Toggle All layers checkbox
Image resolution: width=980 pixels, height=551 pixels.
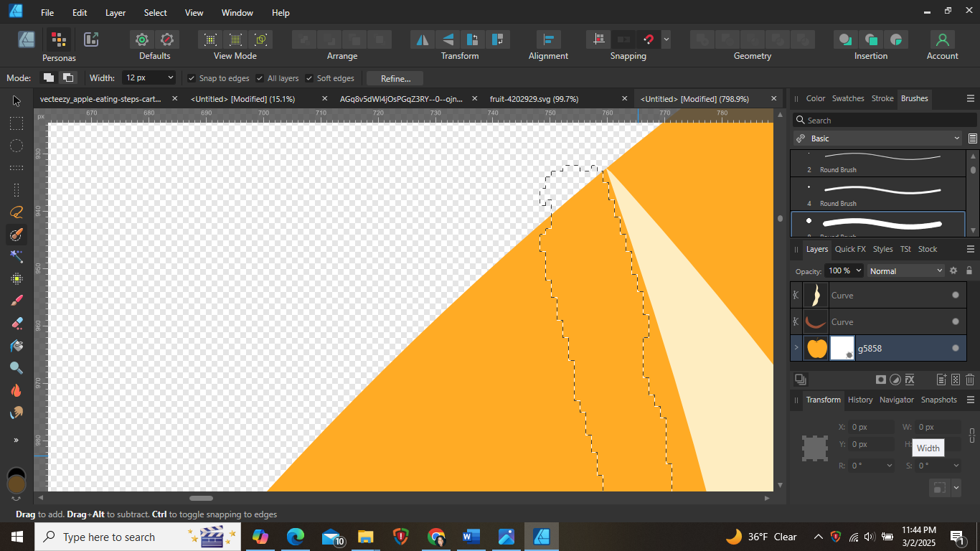(x=260, y=78)
